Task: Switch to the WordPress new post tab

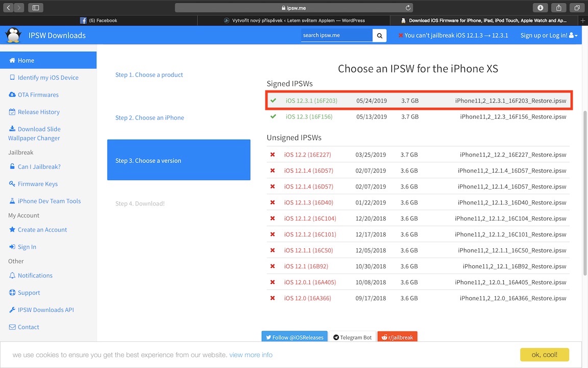Action: (x=294, y=20)
